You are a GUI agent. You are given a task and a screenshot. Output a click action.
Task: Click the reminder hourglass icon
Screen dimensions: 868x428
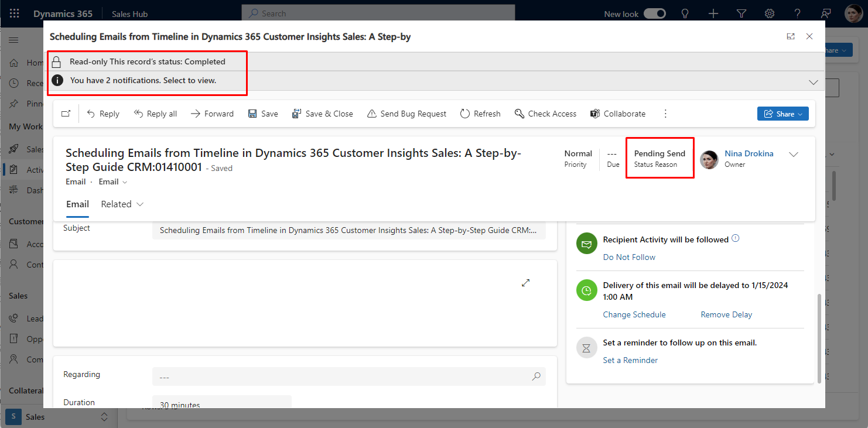586,348
